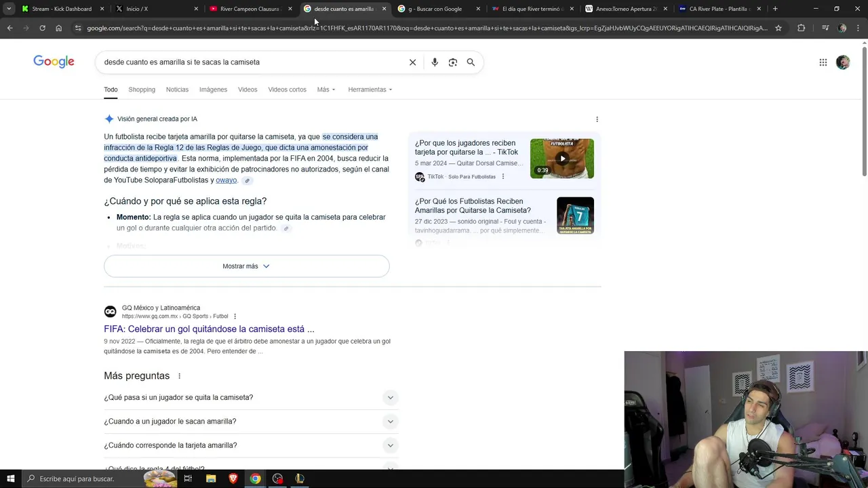Open the Chrome profile picture in toolbar

pos(842,28)
